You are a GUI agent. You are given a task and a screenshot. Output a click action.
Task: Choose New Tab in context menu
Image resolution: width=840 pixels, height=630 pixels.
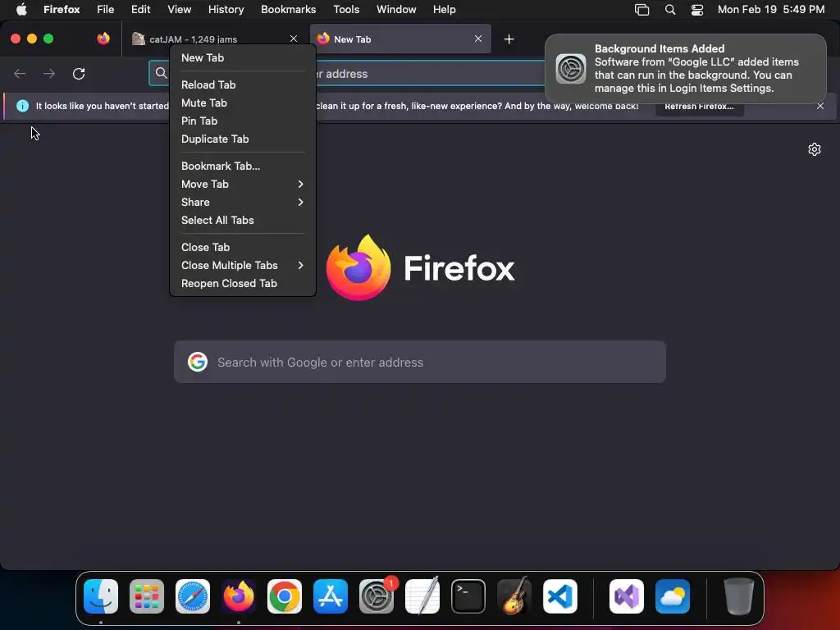click(x=243, y=58)
